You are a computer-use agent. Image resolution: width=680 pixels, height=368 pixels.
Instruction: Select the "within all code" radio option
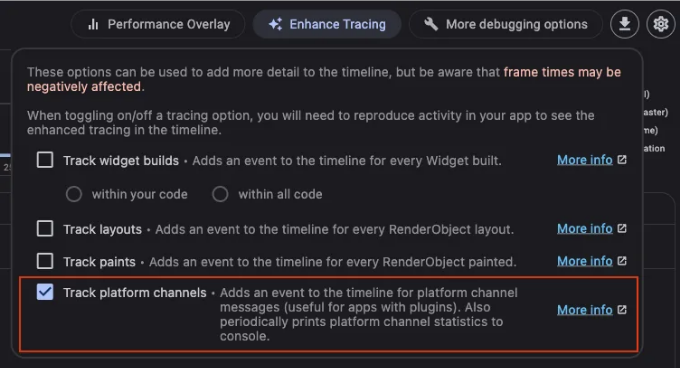[x=220, y=194]
